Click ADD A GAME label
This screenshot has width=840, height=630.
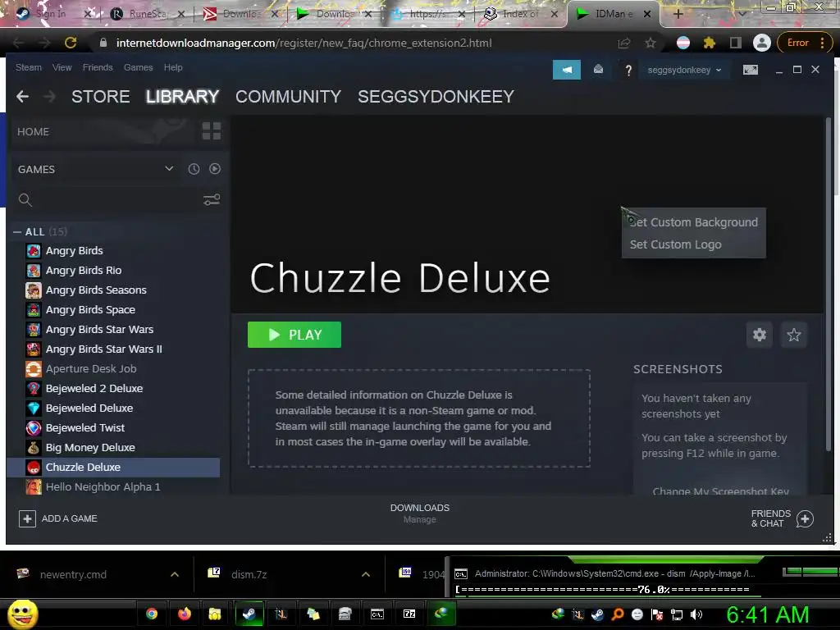coord(70,518)
